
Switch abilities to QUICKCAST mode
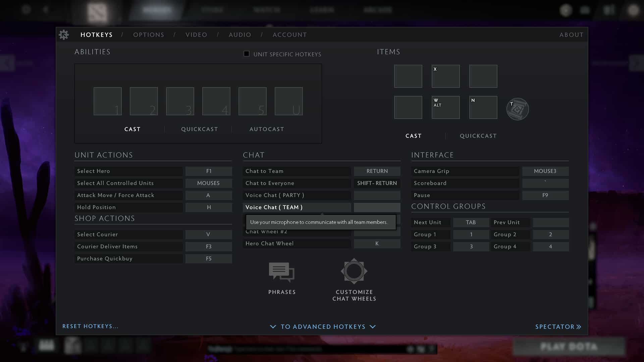coord(200,129)
